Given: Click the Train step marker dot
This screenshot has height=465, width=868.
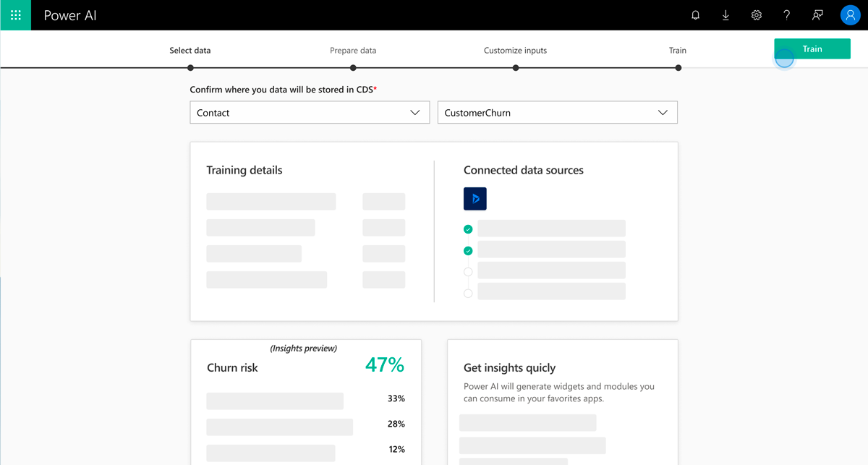Looking at the screenshot, I should coord(678,68).
